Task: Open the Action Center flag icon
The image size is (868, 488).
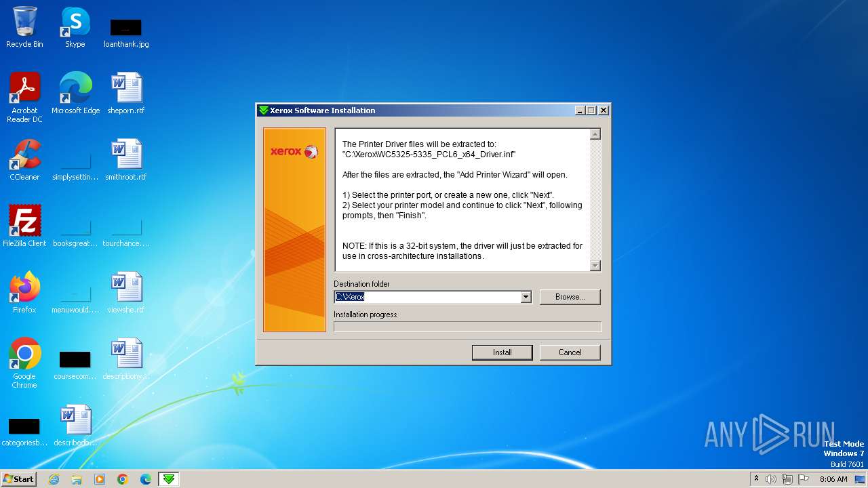Action: [804, 479]
